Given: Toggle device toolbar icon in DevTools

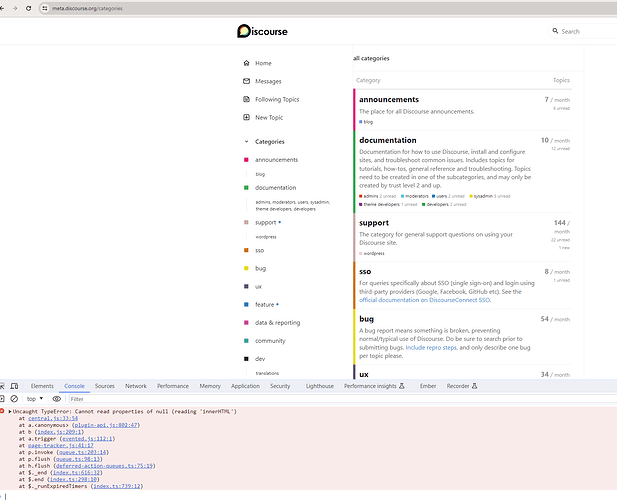Looking at the screenshot, I should coord(15,386).
